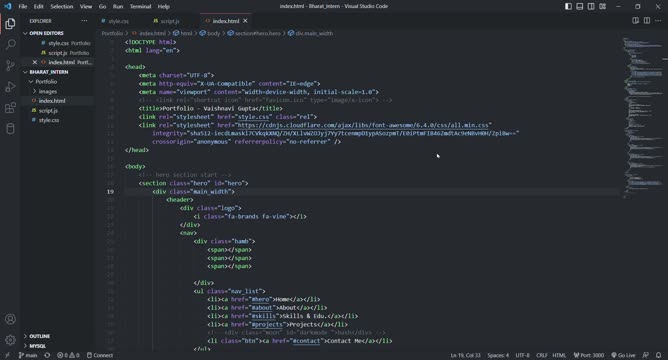Toggle the secondary side bar layout icon
This screenshot has width=668, height=360.
coord(591,6)
